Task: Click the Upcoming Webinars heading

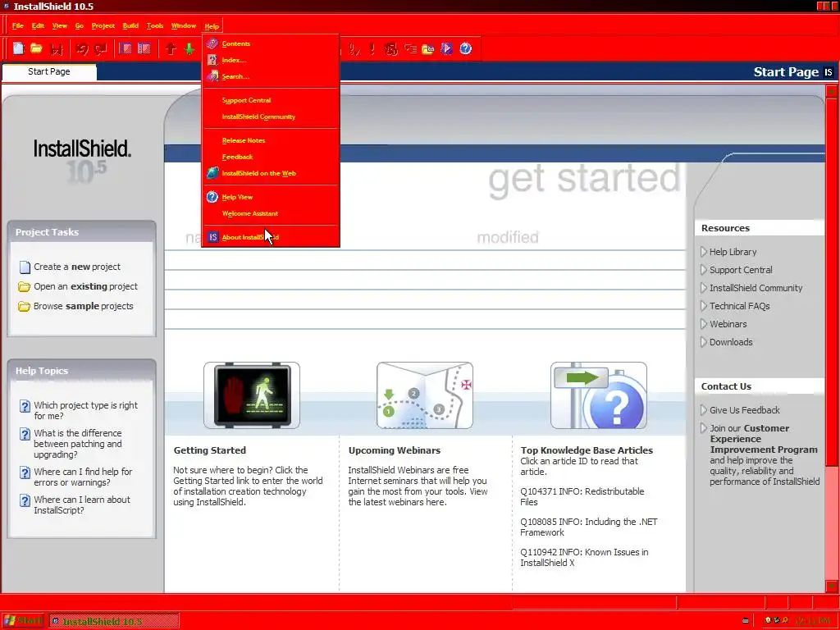Action: [x=395, y=450]
